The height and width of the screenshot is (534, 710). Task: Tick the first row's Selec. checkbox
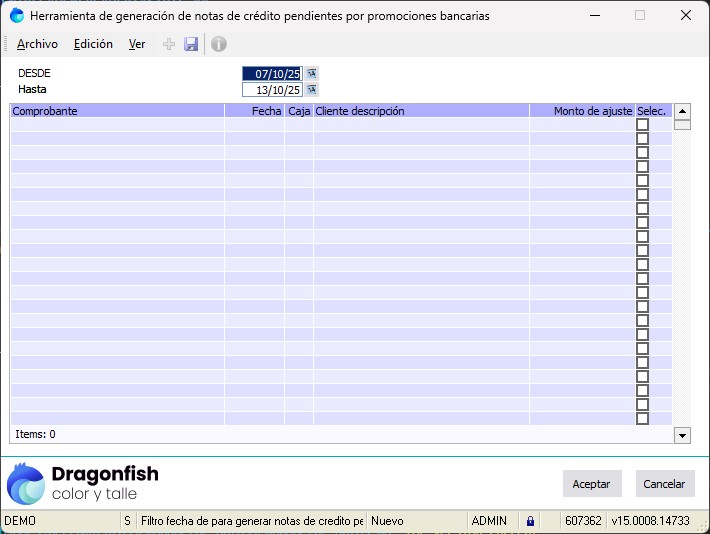tap(642, 125)
